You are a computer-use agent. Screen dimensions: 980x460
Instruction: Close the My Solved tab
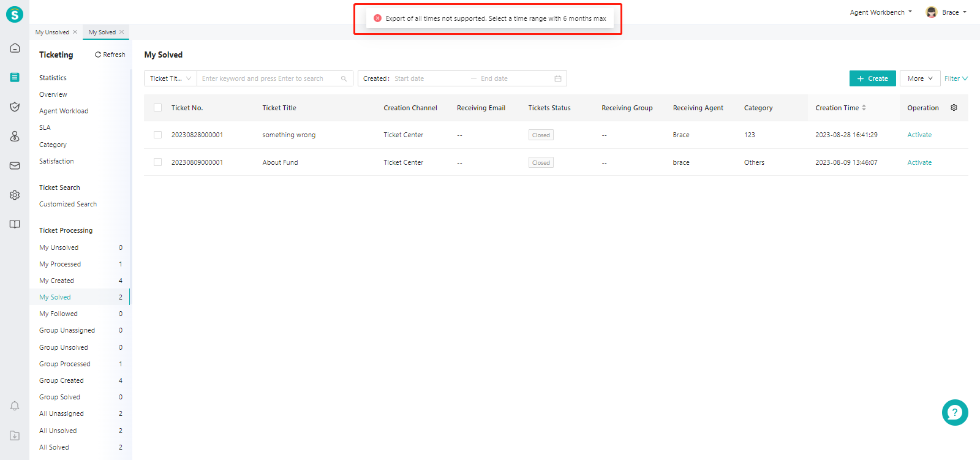pos(121,32)
